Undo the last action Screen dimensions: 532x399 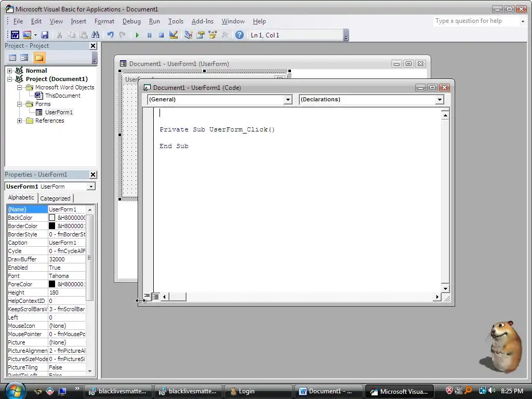coord(110,35)
